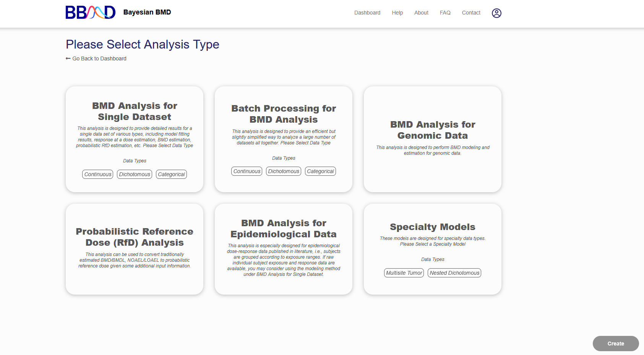
Task: Select Continuous under BMD Analysis for Single Dataset
Action: pos(98,174)
